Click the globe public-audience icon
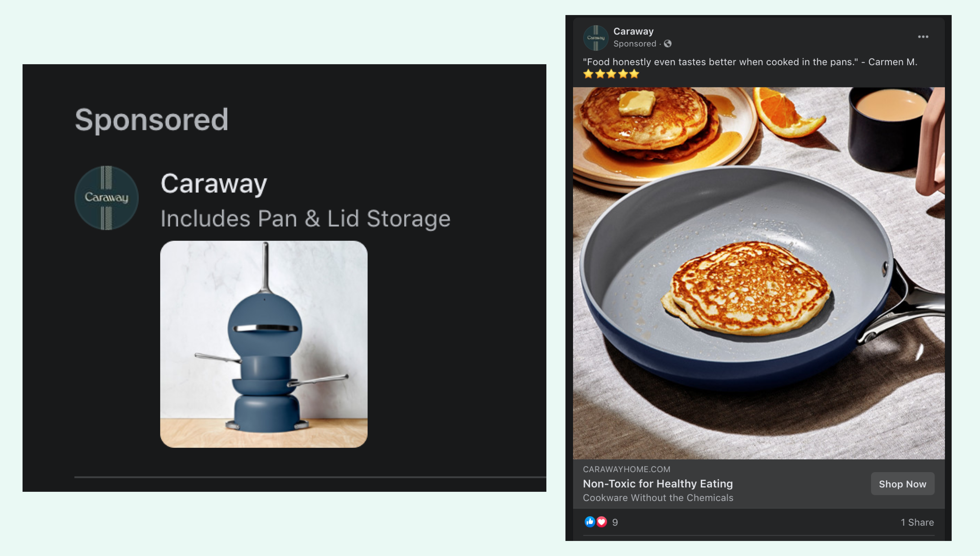Screen dimensions: 980x556 tap(667, 44)
